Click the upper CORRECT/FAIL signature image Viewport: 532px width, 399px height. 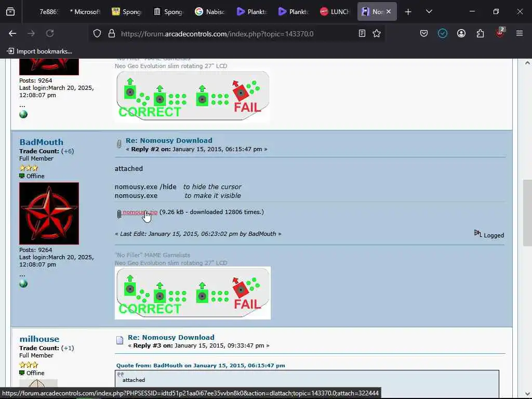193,96
